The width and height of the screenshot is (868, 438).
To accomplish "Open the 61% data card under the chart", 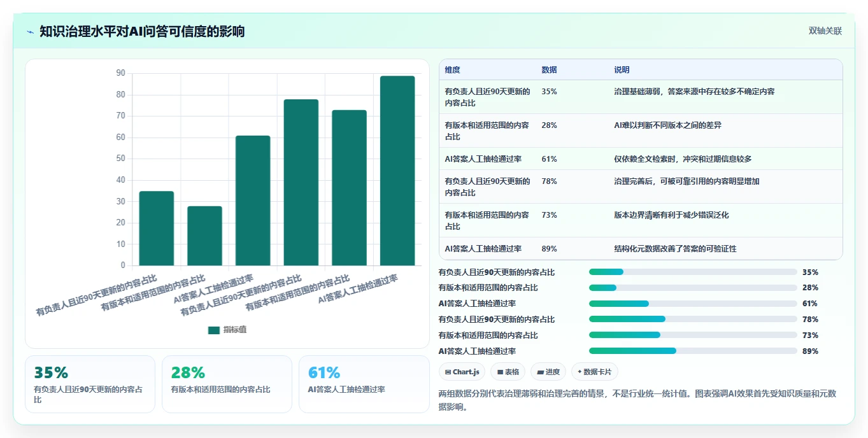I will [x=364, y=384].
